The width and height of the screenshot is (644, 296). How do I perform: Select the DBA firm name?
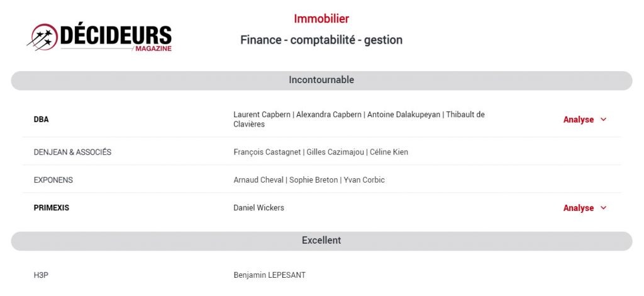[41, 120]
